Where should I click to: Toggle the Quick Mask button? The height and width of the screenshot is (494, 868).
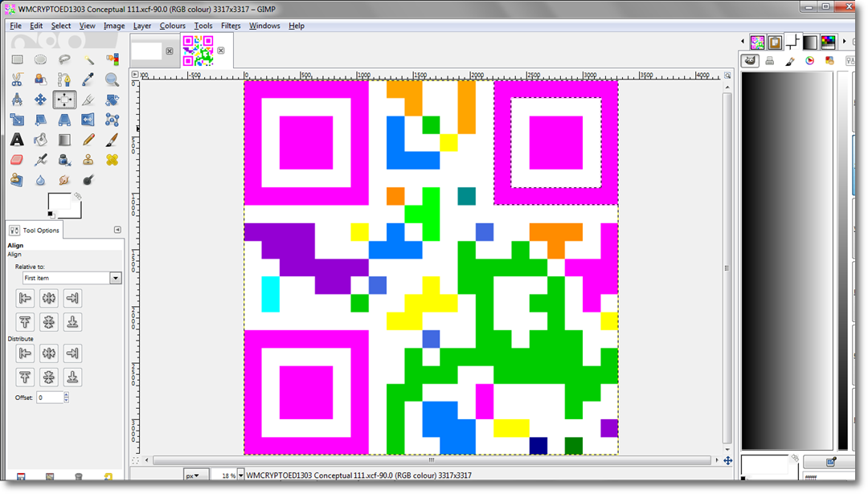pos(136,459)
